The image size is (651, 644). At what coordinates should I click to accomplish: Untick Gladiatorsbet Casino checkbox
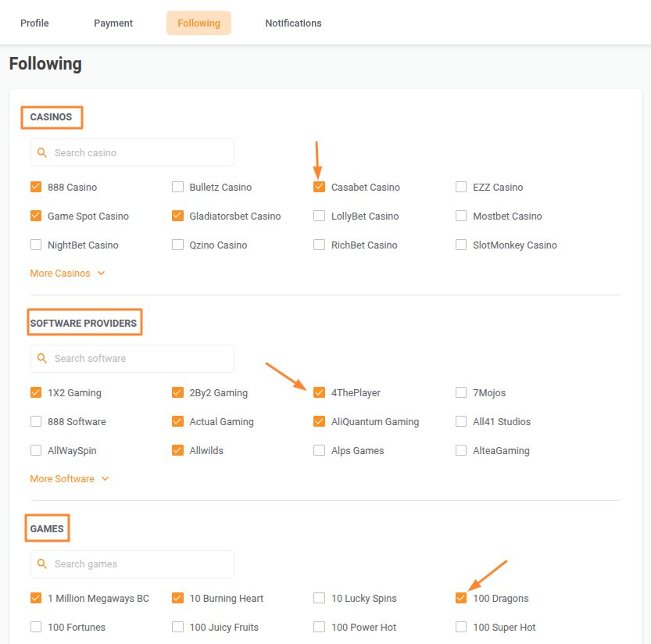pos(177,216)
